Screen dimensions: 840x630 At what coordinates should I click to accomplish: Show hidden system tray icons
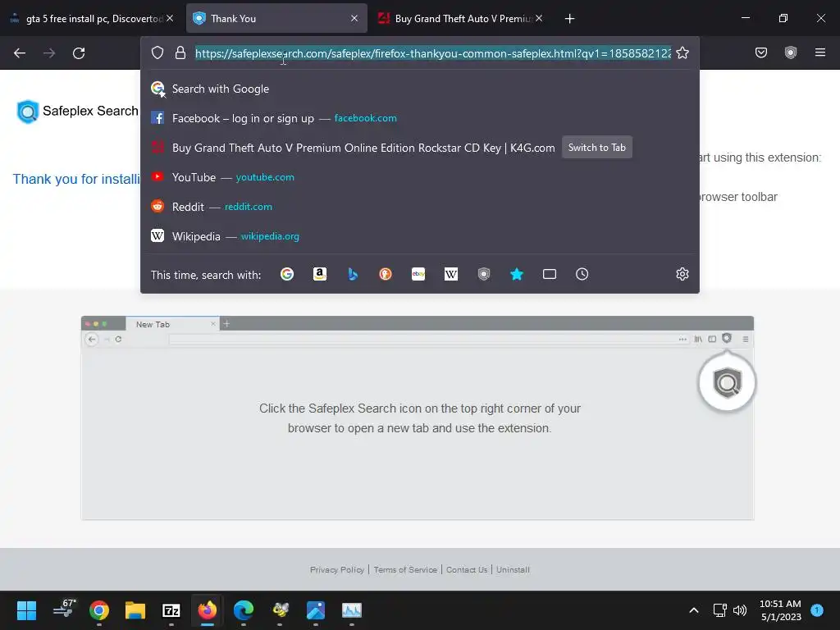point(694,610)
